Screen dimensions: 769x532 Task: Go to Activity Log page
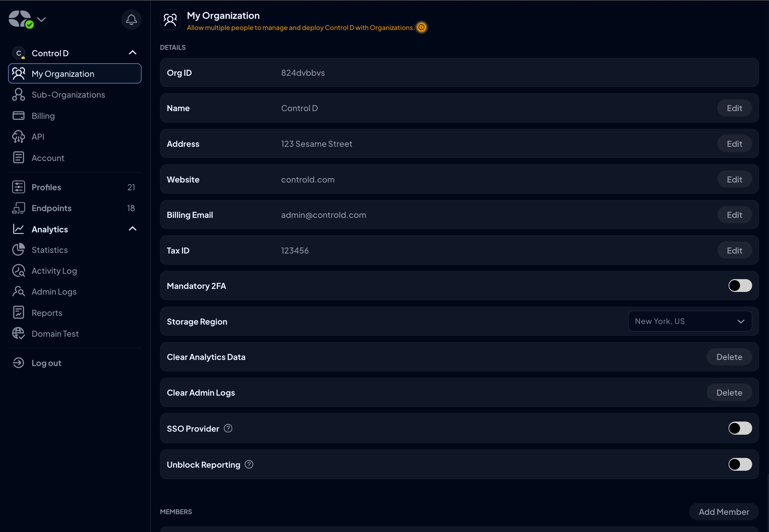coord(54,271)
